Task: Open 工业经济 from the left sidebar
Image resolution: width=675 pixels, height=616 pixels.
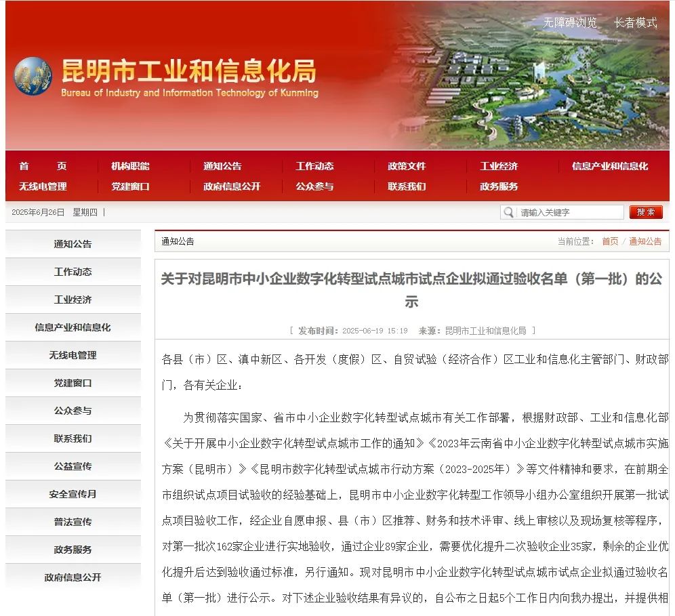Action: [72, 299]
